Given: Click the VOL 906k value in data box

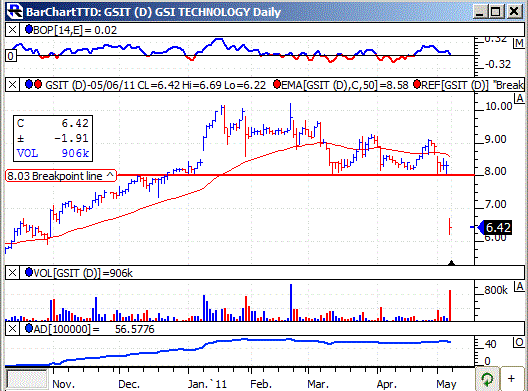Looking at the screenshot, I should click(x=75, y=153).
